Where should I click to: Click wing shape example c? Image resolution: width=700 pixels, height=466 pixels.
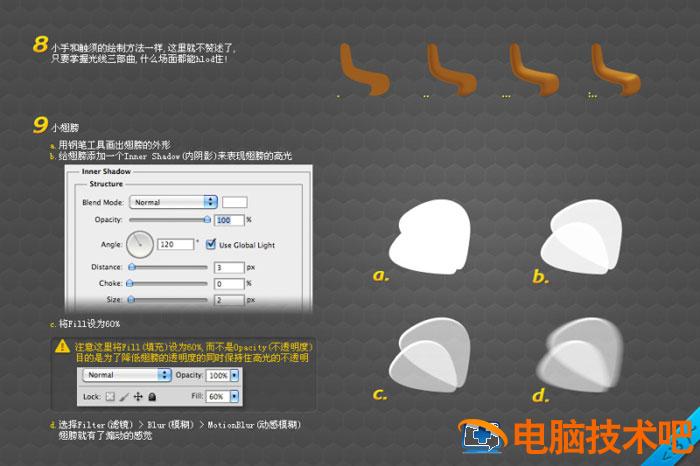(x=430, y=355)
